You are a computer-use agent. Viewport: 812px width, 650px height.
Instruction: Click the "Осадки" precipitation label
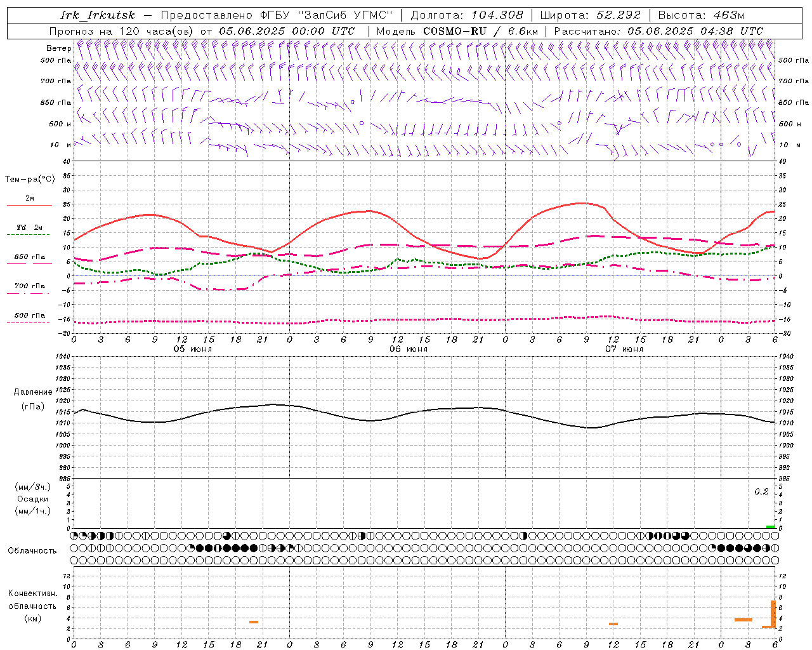pyautogui.click(x=33, y=499)
